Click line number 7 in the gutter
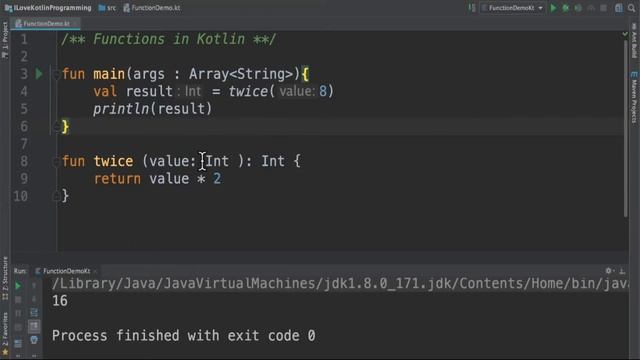This screenshot has height=360, width=640. tap(24, 144)
